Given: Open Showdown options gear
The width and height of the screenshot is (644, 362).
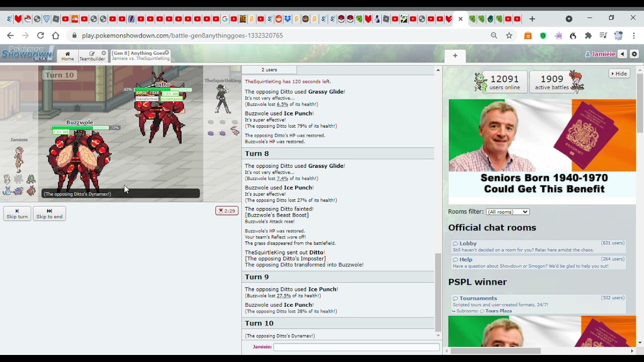Looking at the screenshot, I should pyautogui.click(x=634, y=54).
